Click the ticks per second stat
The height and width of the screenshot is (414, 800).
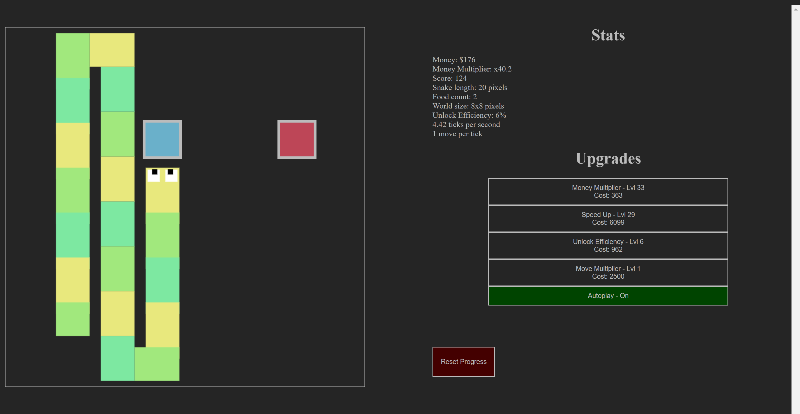point(465,124)
